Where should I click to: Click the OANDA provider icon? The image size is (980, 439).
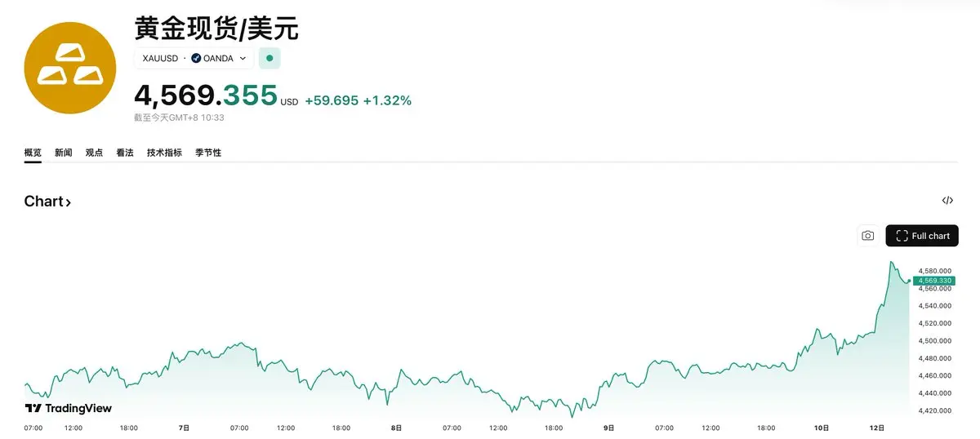coord(196,59)
